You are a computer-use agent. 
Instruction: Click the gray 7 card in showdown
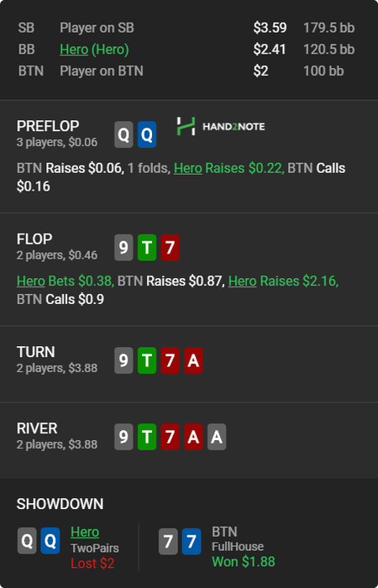pos(168,541)
